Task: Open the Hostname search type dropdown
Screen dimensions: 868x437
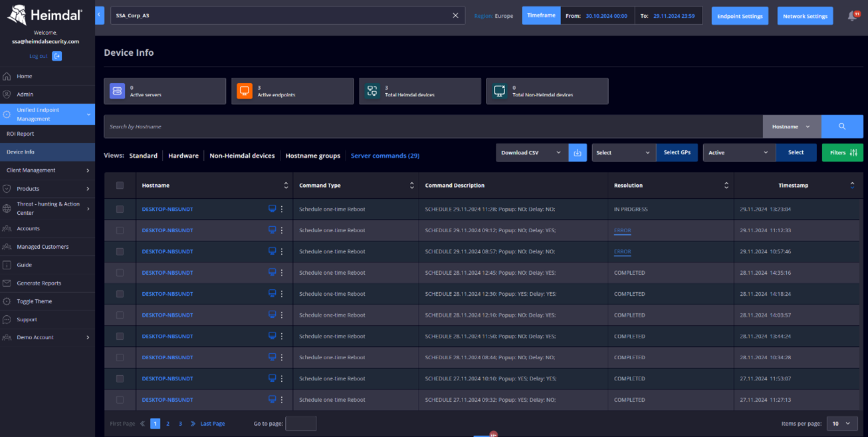Action: [792, 126]
